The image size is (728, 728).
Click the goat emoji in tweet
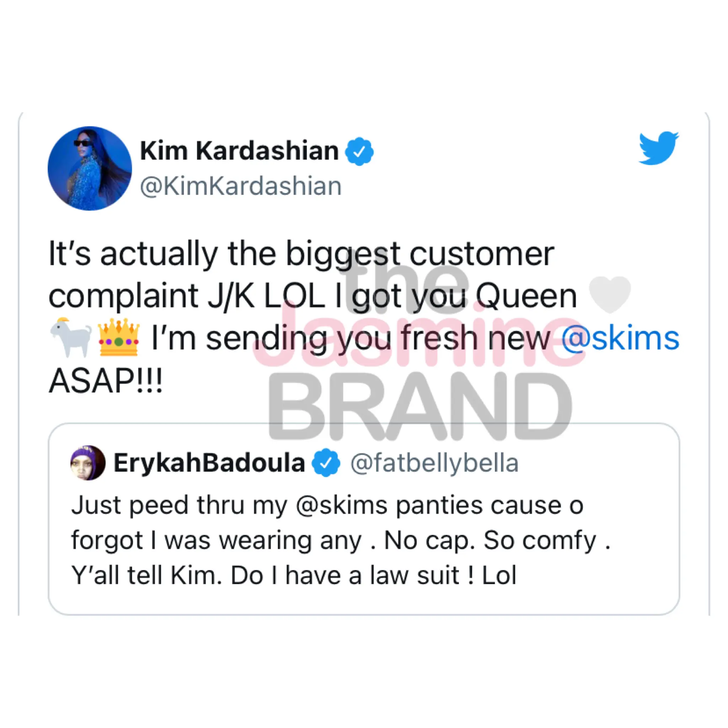(x=71, y=338)
